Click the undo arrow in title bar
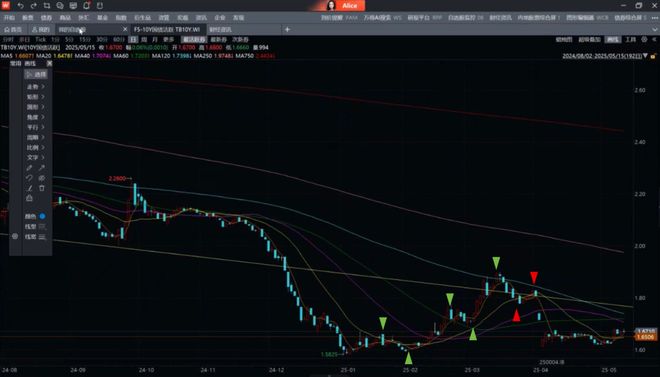Viewport: 660px width, 377px height. pyautogui.click(x=20, y=6)
